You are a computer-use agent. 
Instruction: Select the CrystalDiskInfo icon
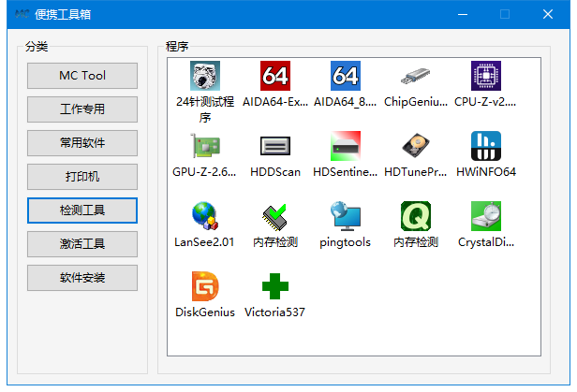pyautogui.click(x=486, y=217)
